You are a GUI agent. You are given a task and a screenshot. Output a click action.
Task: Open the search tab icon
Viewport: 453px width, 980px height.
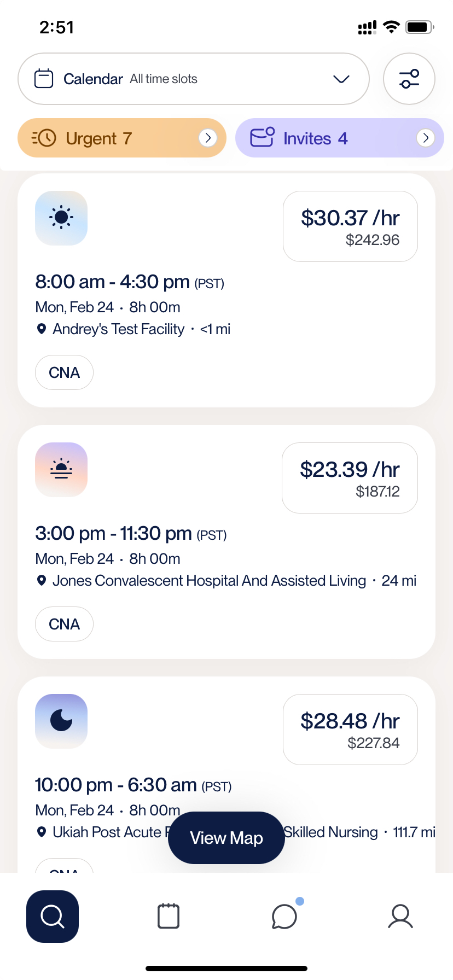(53, 917)
